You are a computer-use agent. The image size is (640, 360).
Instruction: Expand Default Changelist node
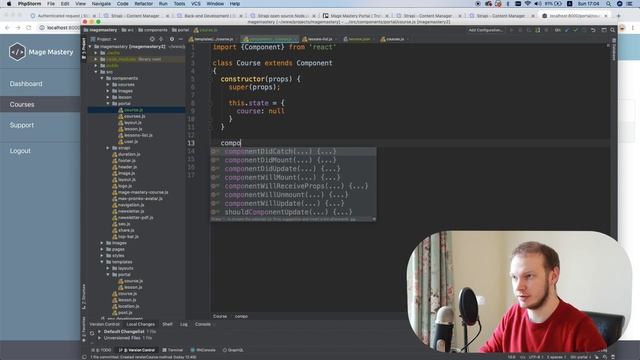pos(99,331)
